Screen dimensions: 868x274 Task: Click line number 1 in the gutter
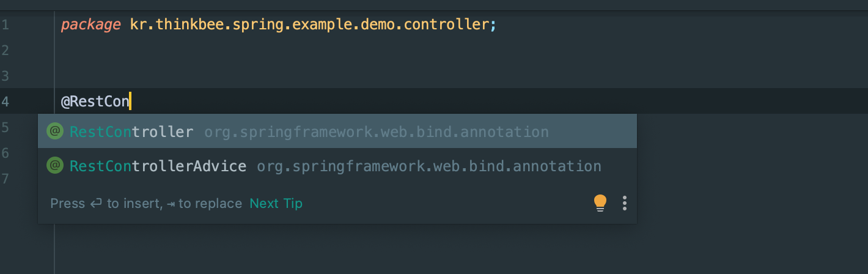[x=5, y=25]
